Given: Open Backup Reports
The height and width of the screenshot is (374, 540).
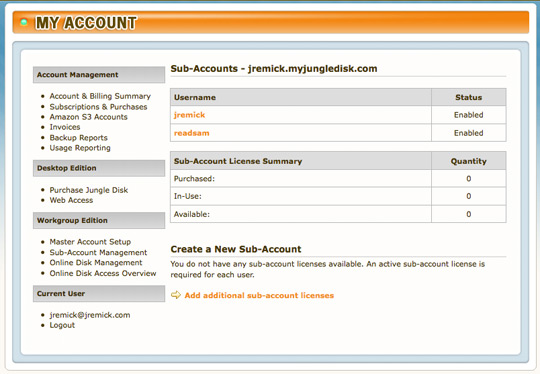Looking at the screenshot, I should (x=79, y=138).
